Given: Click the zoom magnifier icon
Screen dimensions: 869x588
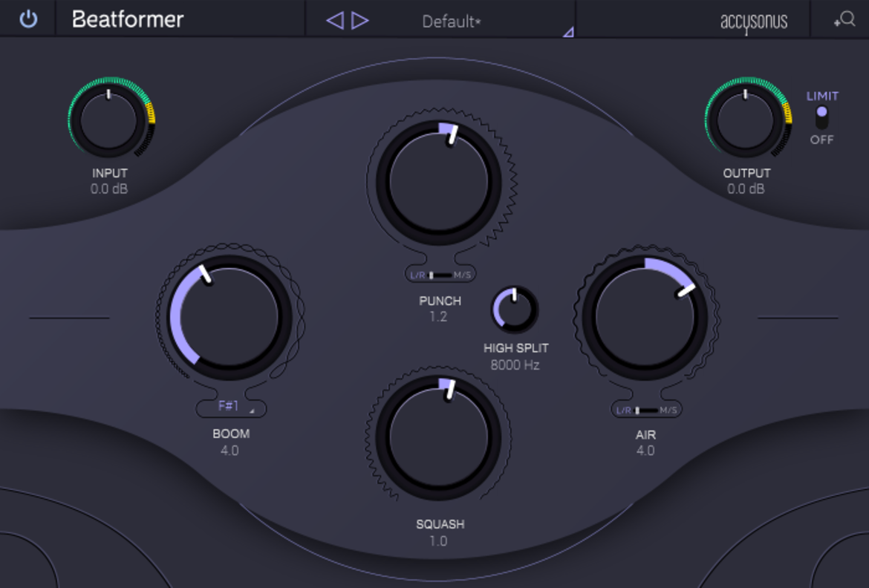Looking at the screenshot, I should (x=844, y=19).
